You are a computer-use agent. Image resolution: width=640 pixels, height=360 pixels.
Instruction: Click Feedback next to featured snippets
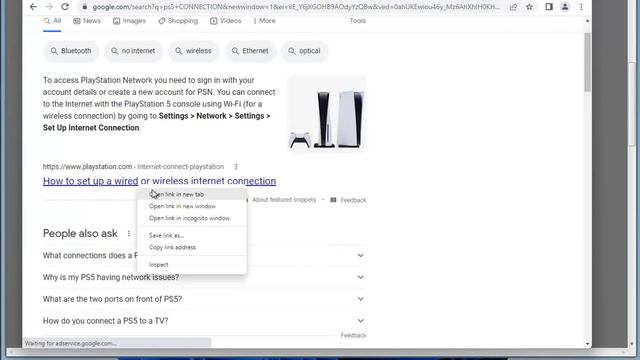pyautogui.click(x=353, y=200)
